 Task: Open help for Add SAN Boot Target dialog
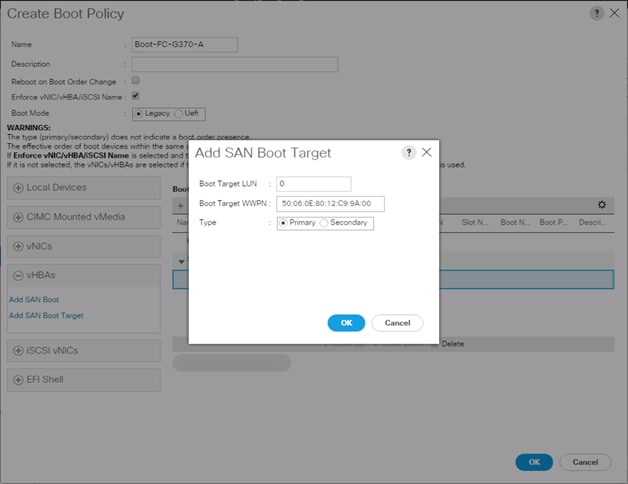click(x=409, y=153)
